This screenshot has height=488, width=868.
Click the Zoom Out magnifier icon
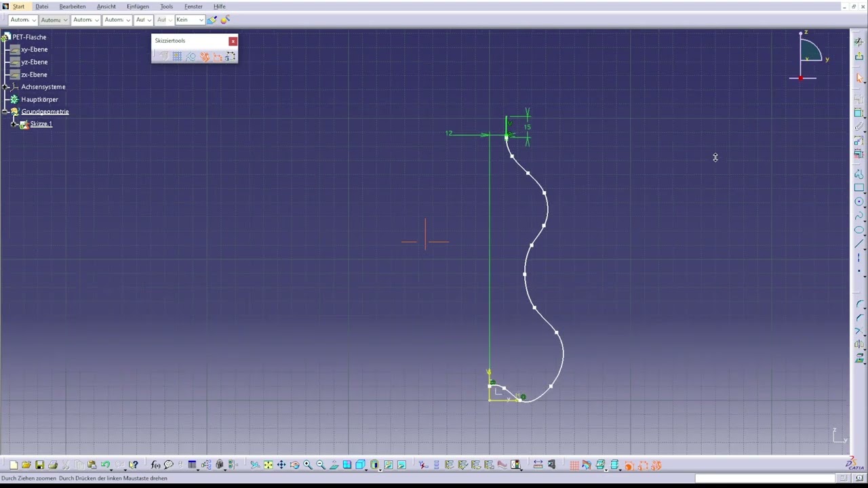pos(321,465)
